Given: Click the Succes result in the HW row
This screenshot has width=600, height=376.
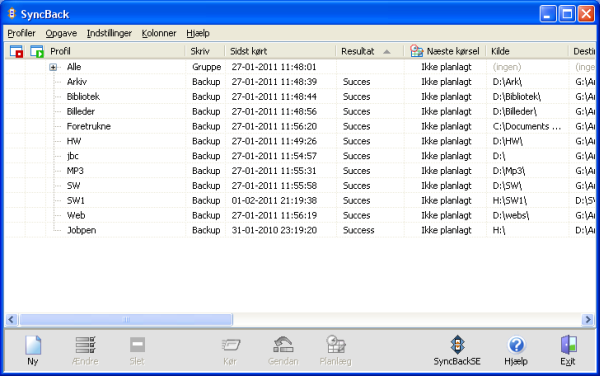Looking at the screenshot, I should [357, 141].
